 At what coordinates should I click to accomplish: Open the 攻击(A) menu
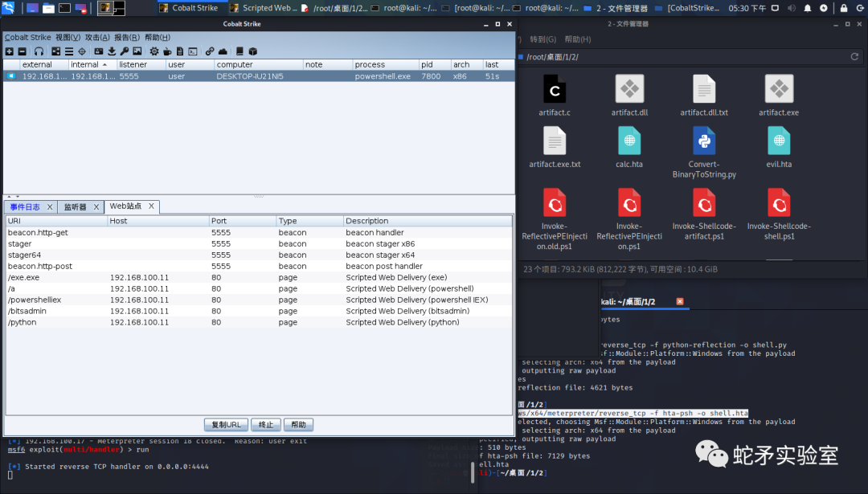point(97,37)
